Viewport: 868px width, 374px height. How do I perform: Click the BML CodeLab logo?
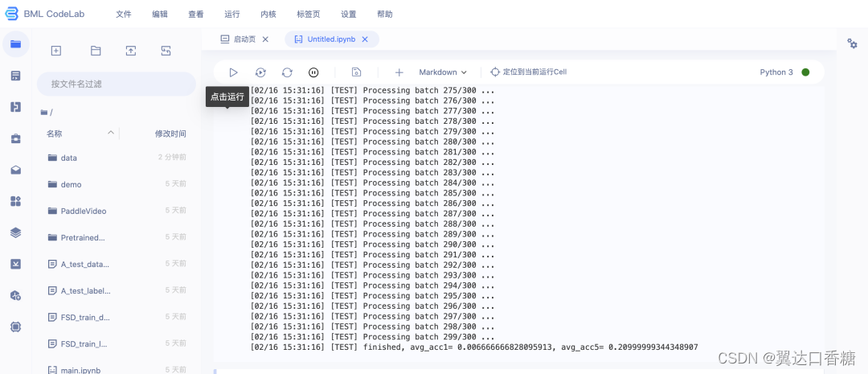(45, 14)
